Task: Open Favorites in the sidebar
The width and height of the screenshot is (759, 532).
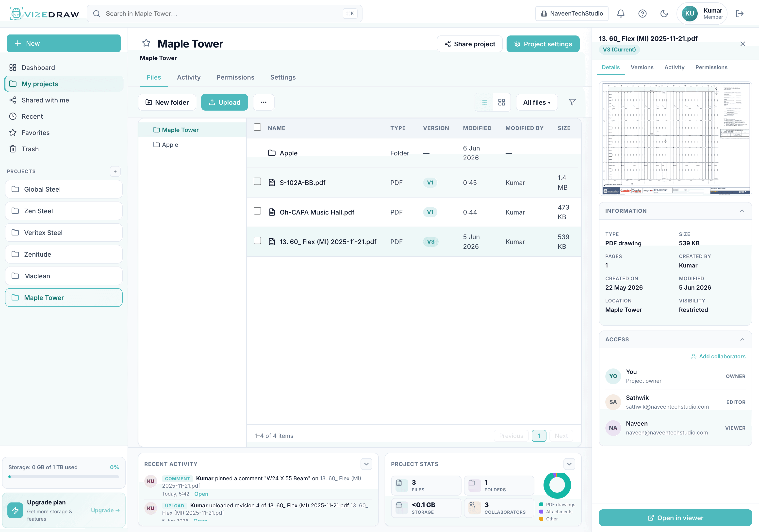Action: pyautogui.click(x=64, y=133)
